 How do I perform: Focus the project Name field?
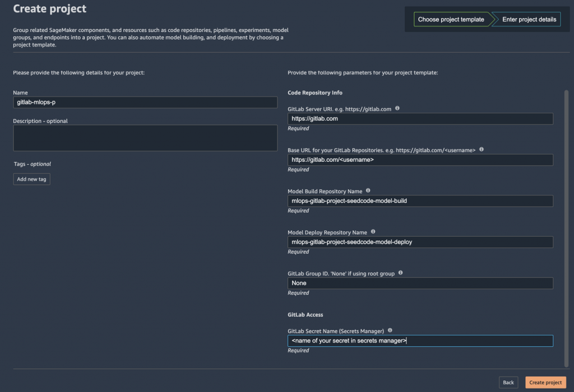tap(145, 102)
